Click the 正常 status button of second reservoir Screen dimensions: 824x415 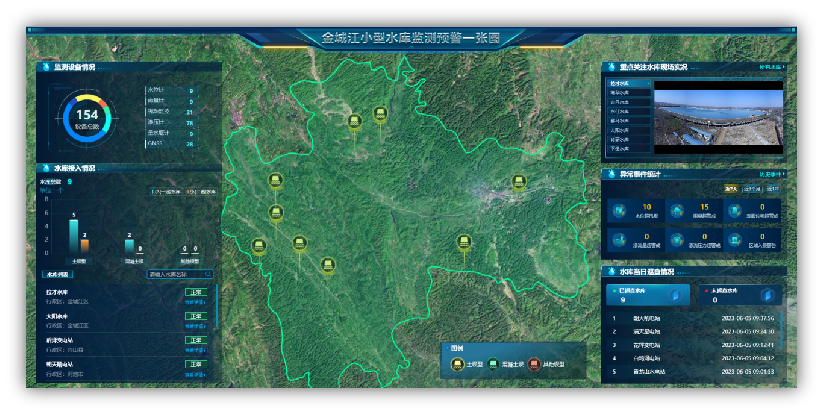coord(196,316)
